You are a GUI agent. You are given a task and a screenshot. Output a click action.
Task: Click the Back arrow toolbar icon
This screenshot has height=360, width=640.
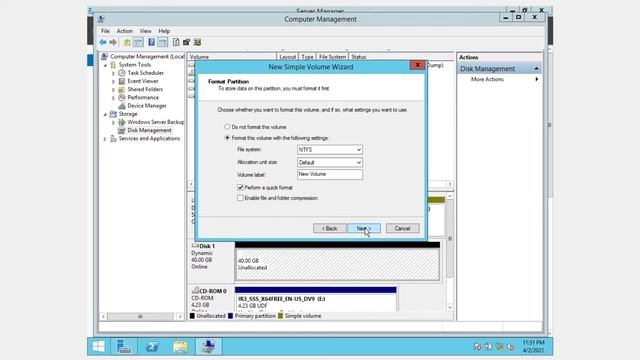[x=103, y=42]
